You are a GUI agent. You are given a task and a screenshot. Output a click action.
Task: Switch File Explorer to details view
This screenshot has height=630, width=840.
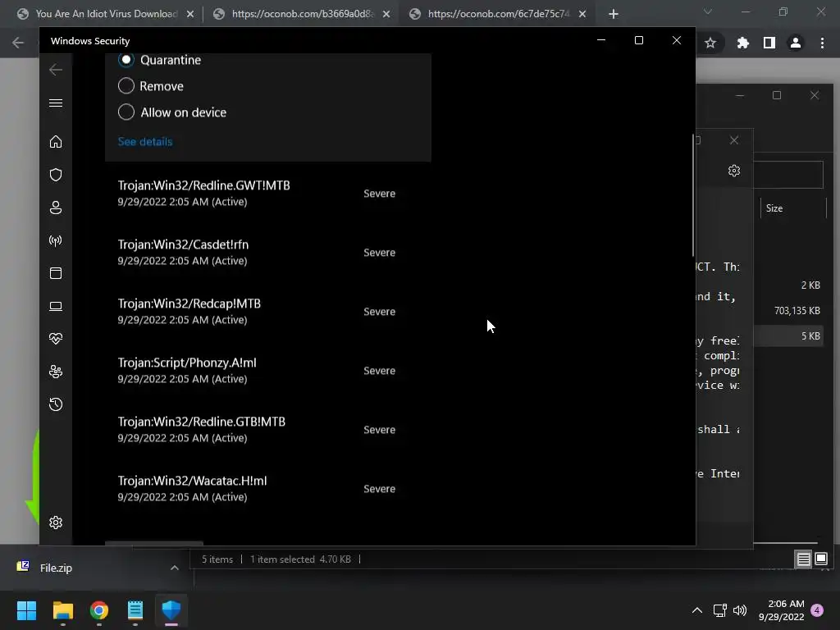coord(804,559)
